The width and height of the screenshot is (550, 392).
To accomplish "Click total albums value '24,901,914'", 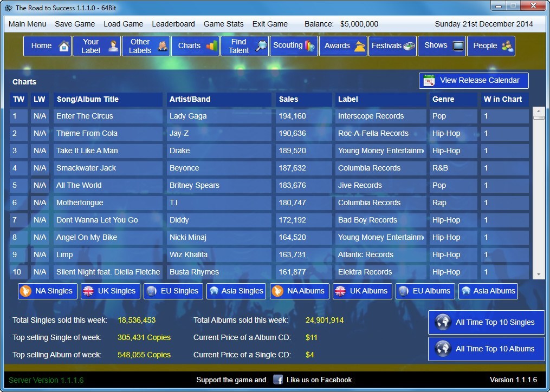I will coord(325,320).
